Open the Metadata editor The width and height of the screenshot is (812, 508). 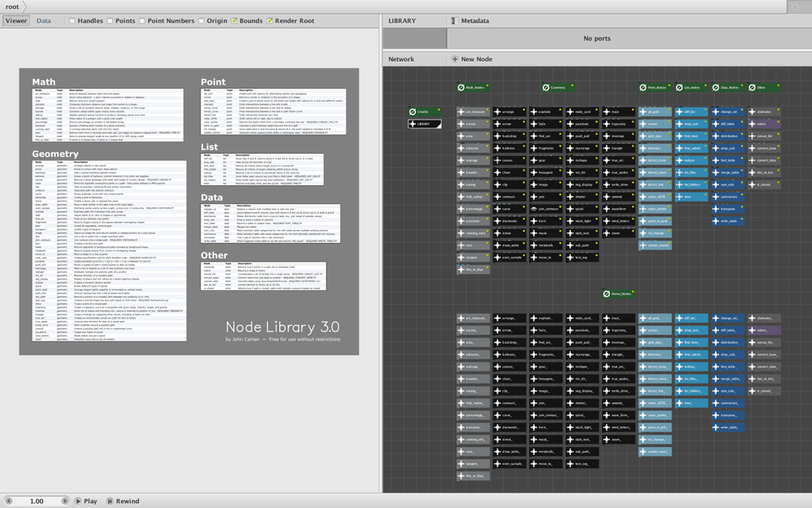469,21
